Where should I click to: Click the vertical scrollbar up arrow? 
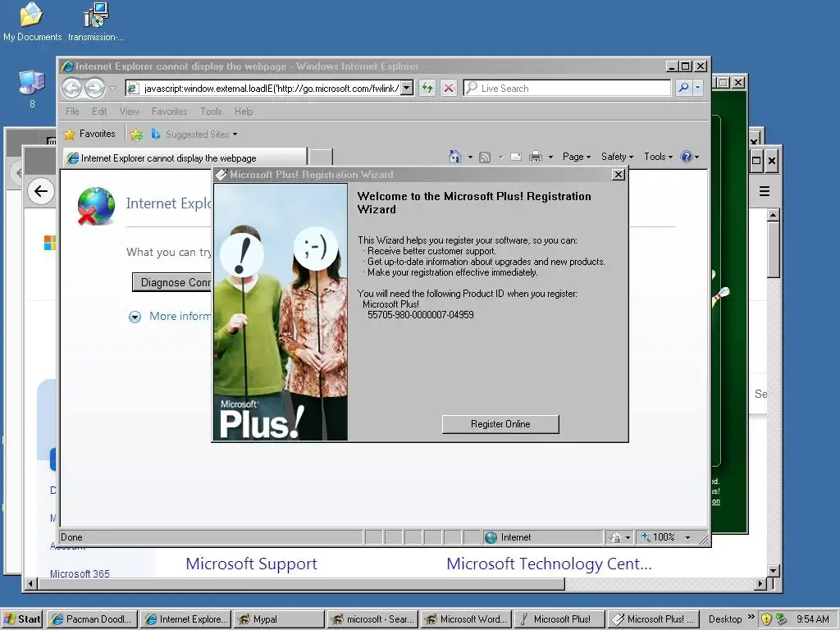coord(773,216)
